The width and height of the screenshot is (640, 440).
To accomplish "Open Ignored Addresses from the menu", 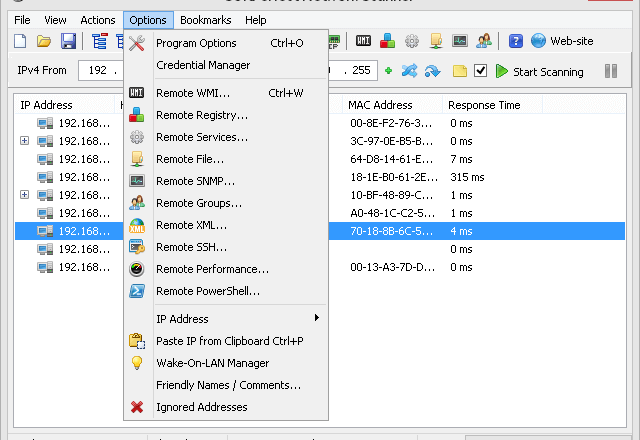I will point(201,407).
